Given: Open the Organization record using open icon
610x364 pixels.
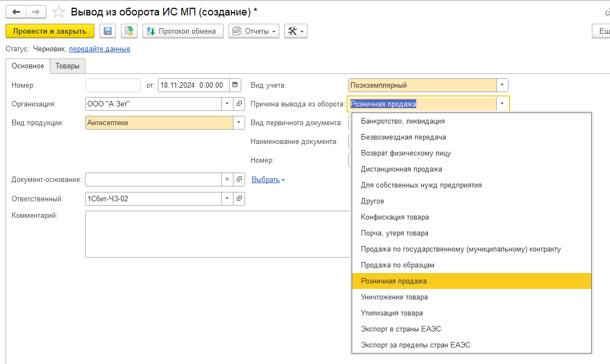Looking at the screenshot, I should tap(239, 103).
